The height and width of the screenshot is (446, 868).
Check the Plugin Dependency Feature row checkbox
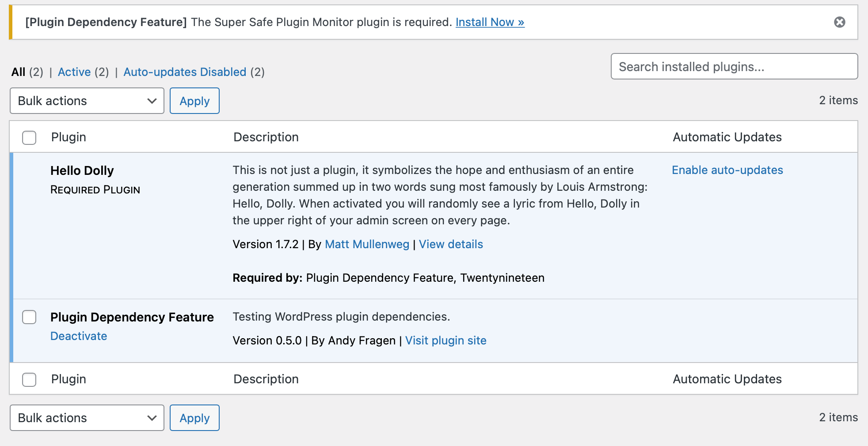tap(29, 317)
